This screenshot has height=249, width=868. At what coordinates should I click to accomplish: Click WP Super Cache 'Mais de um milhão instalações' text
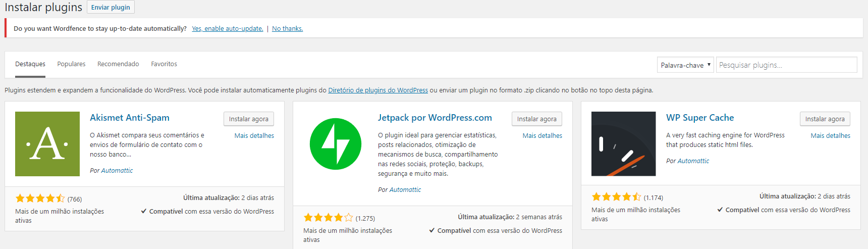click(x=636, y=215)
